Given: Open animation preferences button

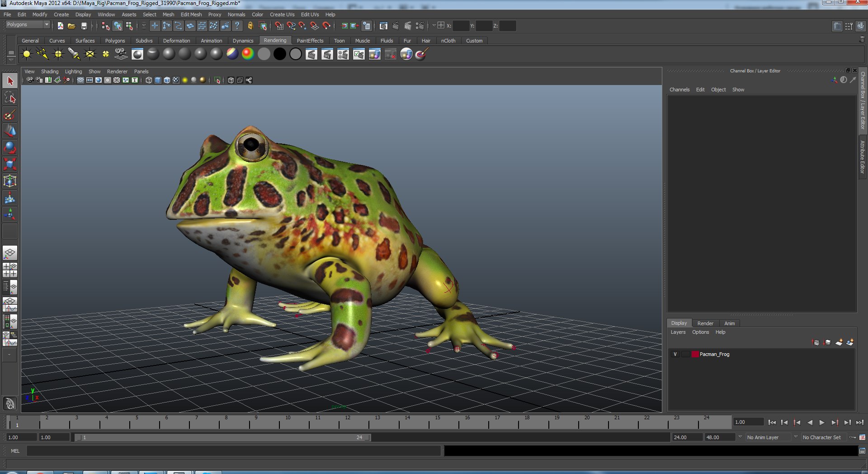Looking at the screenshot, I should [862, 437].
